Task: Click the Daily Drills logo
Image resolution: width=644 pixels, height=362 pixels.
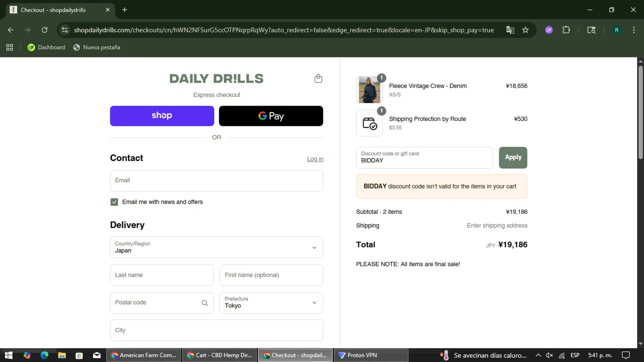Action: pos(216,79)
